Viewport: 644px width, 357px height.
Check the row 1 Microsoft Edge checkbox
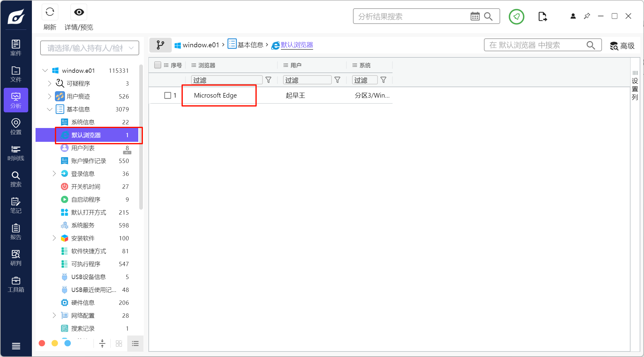[x=167, y=95]
